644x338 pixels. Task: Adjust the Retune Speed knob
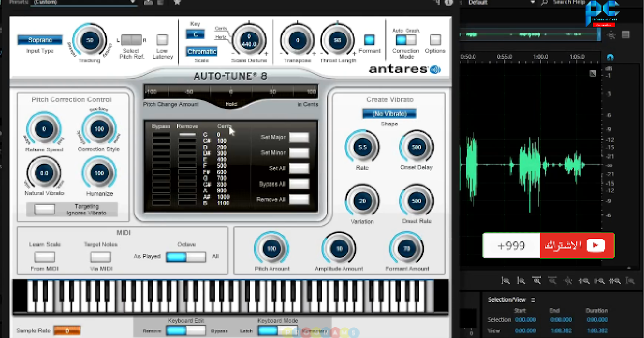[x=43, y=129]
